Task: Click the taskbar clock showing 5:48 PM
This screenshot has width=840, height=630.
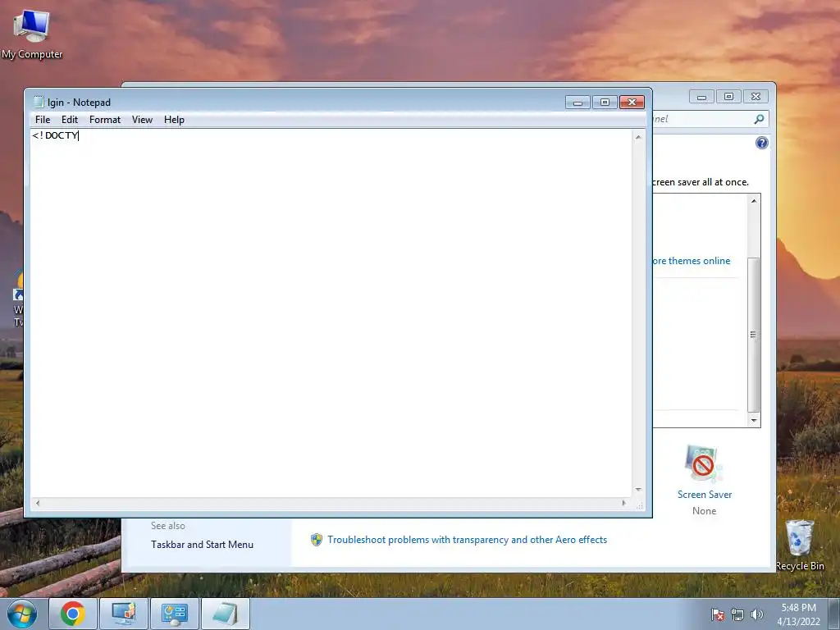Action: [798, 614]
